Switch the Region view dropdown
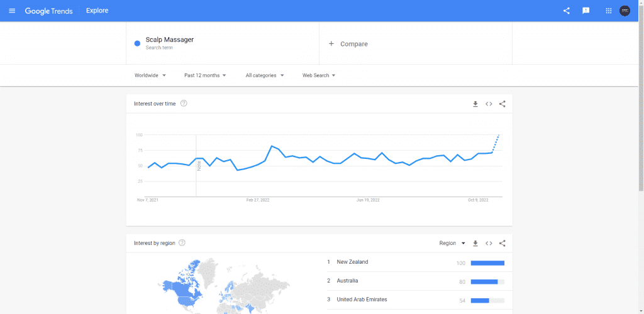644x314 pixels. (x=452, y=243)
